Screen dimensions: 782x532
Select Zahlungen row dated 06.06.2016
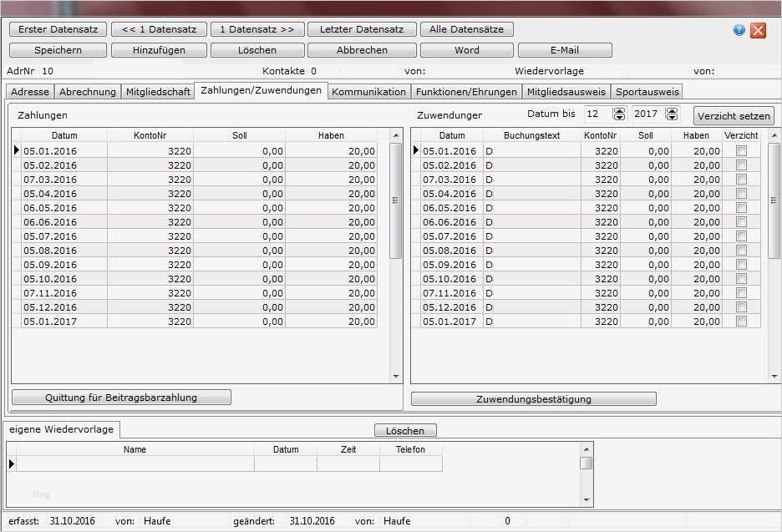(x=200, y=222)
